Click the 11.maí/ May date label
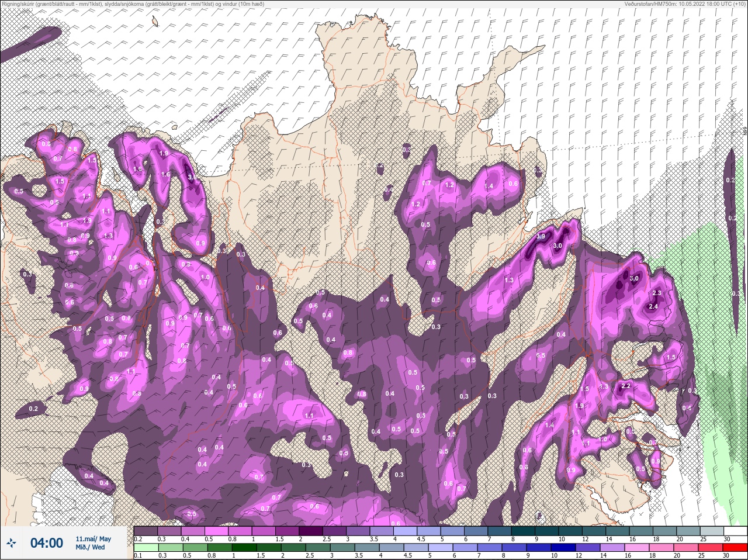The height and width of the screenshot is (560, 748). tap(93, 538)
